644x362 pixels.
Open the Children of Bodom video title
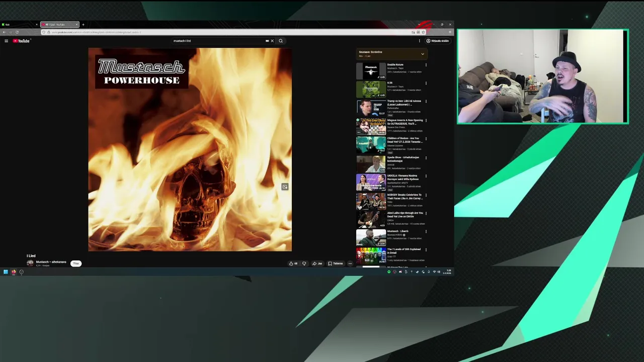405,140
